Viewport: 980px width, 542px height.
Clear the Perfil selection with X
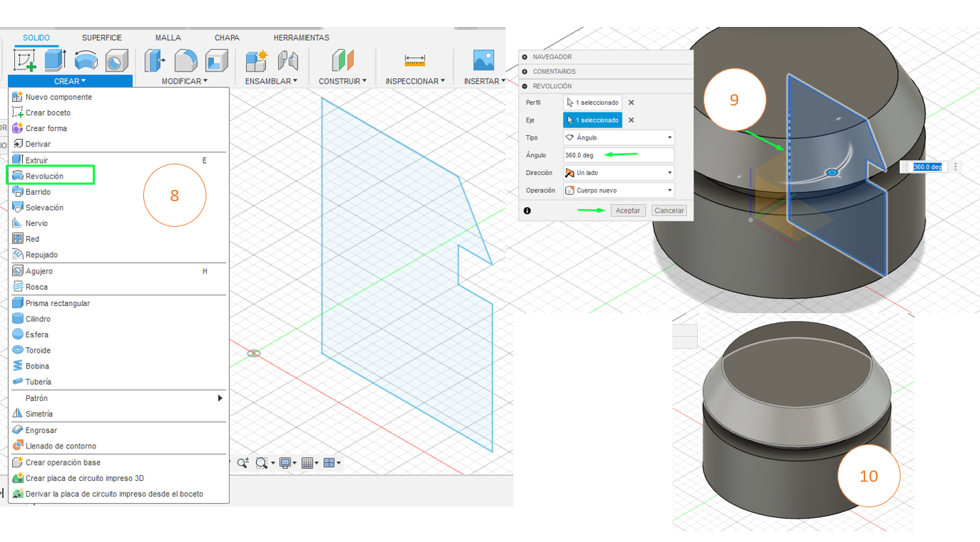[631, 103]
